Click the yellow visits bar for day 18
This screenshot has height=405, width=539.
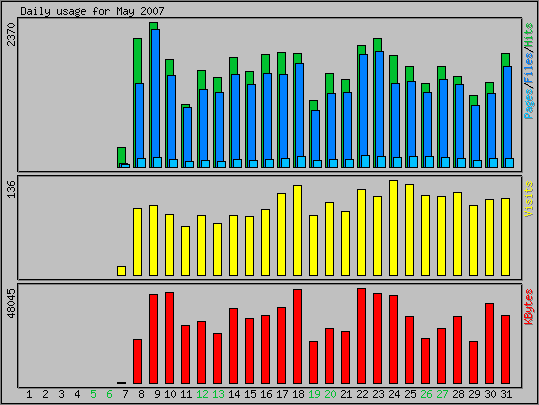[297, 230]
